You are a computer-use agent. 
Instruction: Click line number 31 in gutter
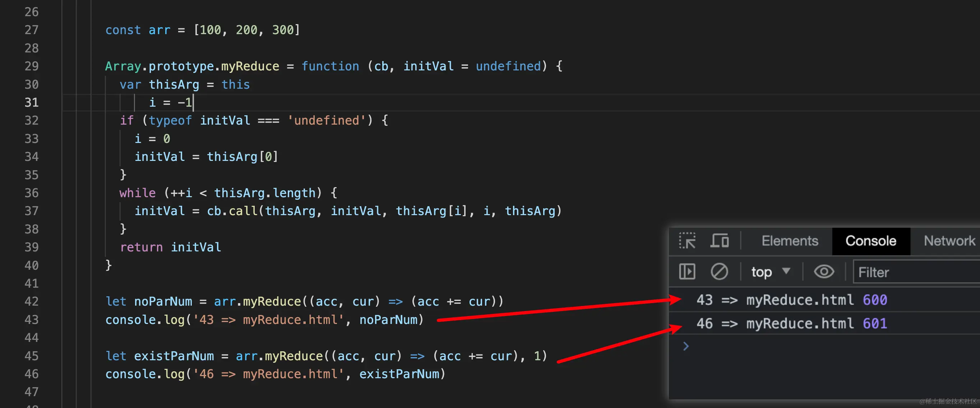tap(32, 102)
